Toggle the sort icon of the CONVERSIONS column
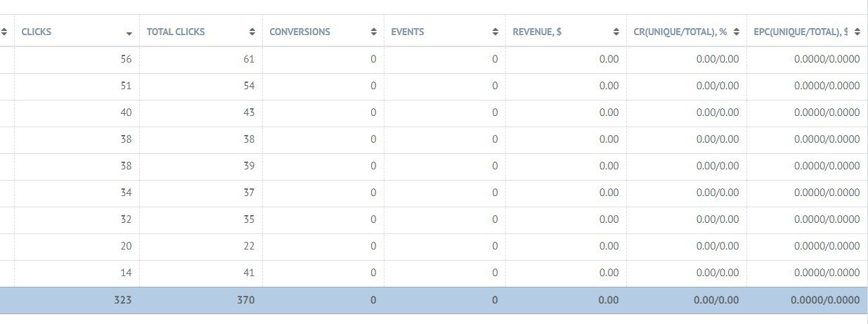Screen dimensions: 868x324 [373, 32]
